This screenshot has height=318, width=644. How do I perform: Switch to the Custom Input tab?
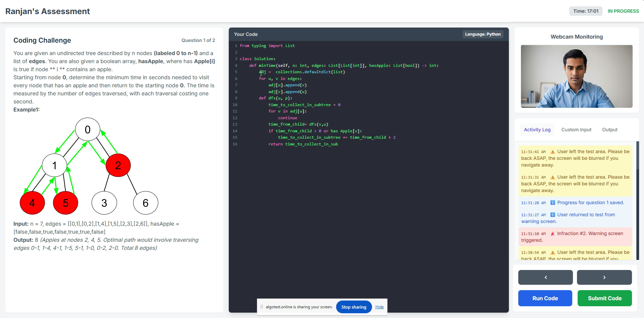[576, 130]
